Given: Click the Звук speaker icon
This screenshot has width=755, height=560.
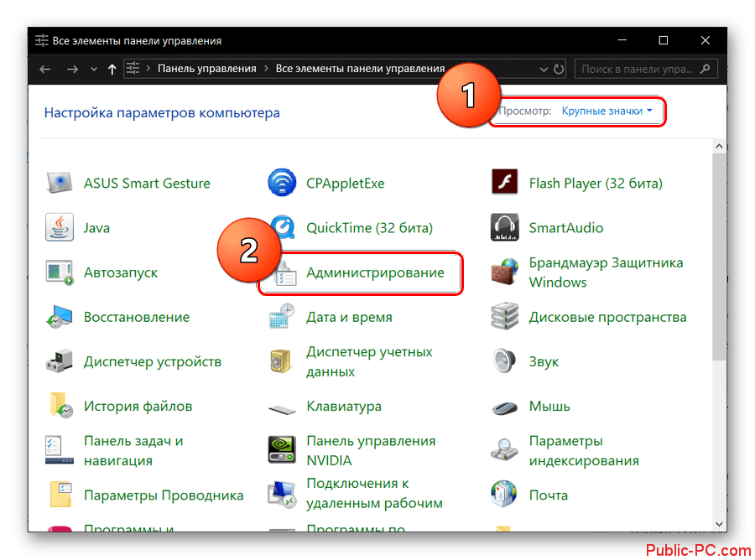Looking at the screenshot, I should pos(504,362).
